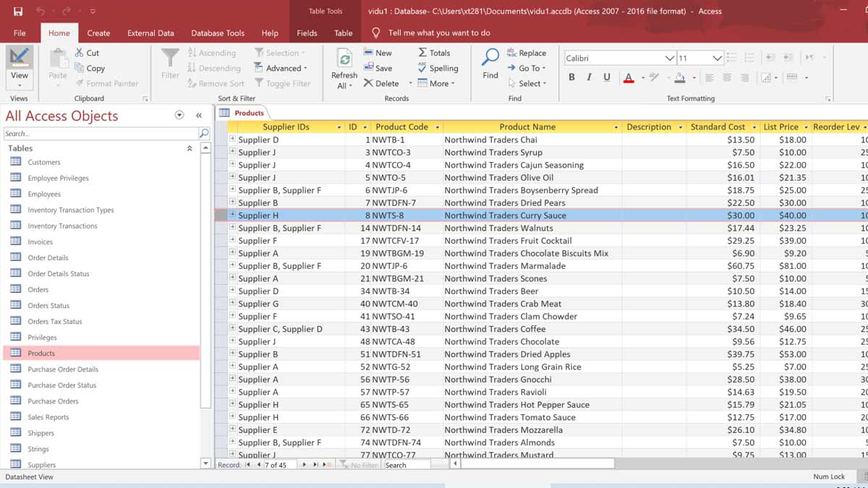
Task: Expand subdatasheet for Supplier H Curry Sauce row
Action: pos(233,215)
